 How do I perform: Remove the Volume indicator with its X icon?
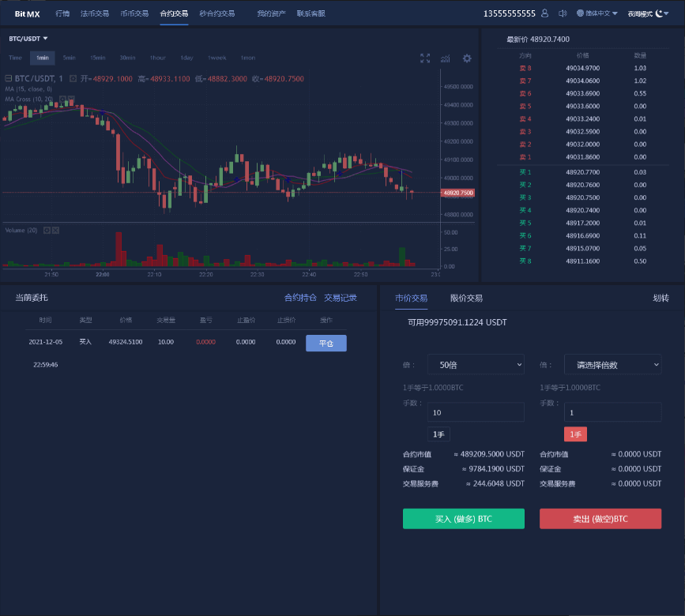[x=56, y=230]
